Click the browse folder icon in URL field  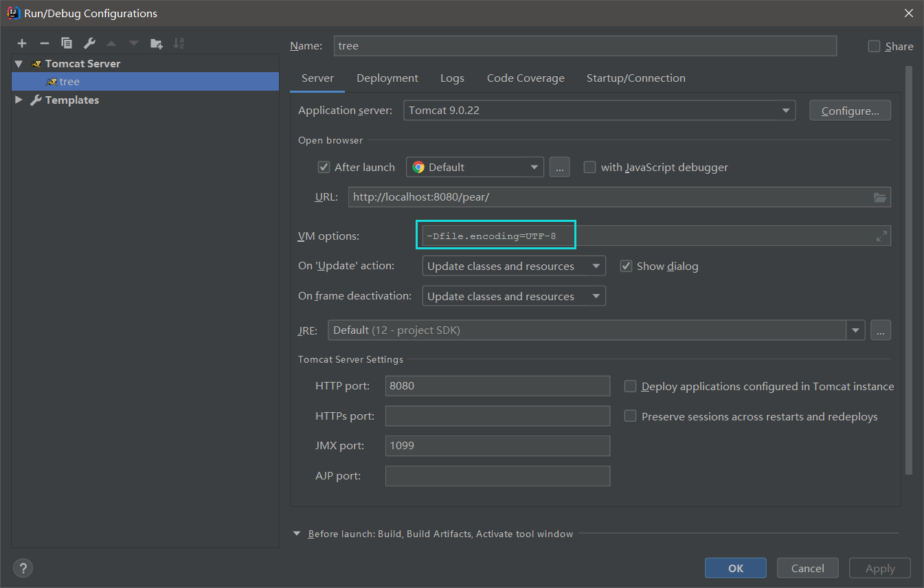[x=880, y=197]
